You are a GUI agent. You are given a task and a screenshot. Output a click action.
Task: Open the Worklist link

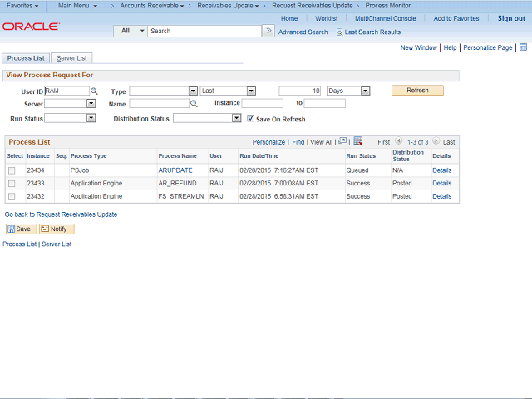click(x=326, y=18)
